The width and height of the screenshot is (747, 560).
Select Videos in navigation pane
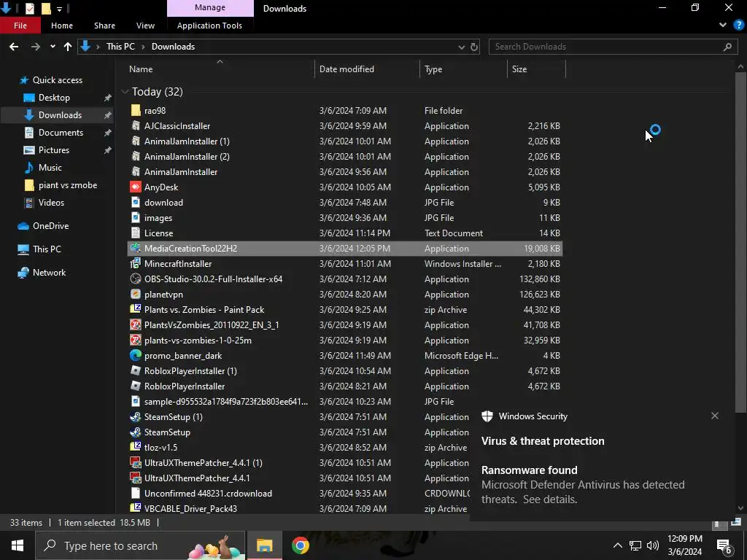pos(51,203)
